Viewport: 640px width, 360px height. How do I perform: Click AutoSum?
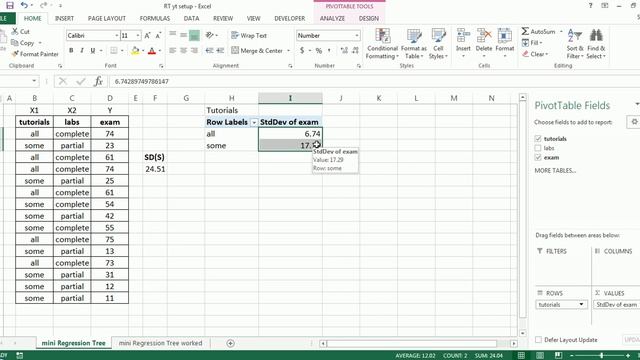(539, 31)
